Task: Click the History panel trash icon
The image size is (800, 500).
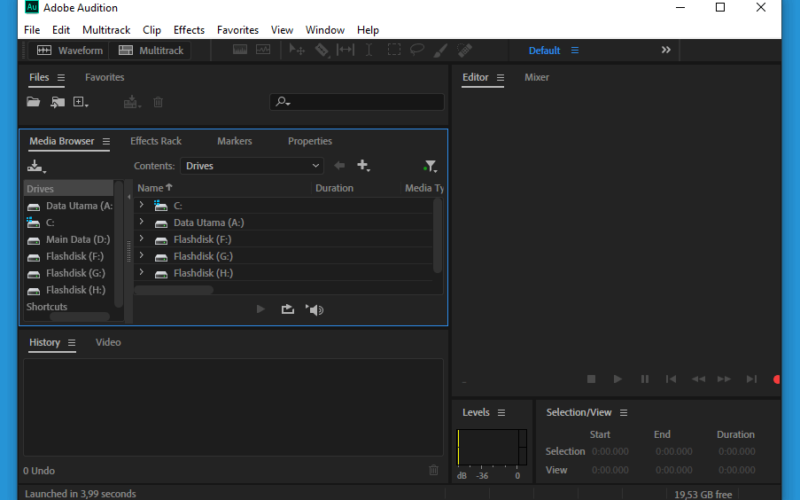Action: pos(434,470)
